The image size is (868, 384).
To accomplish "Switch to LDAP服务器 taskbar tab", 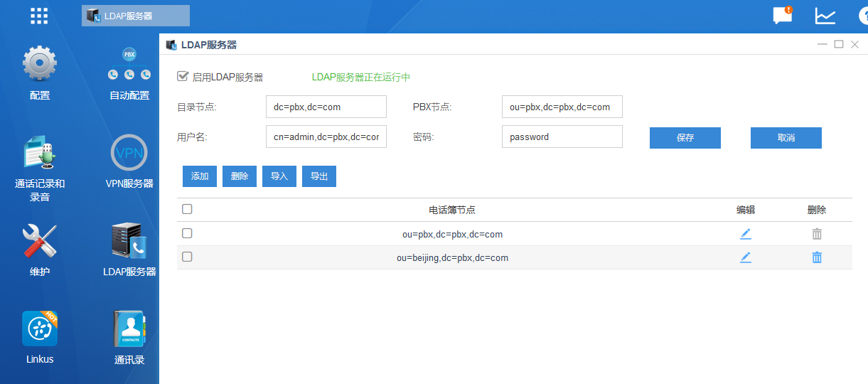I will click(135, 16).
